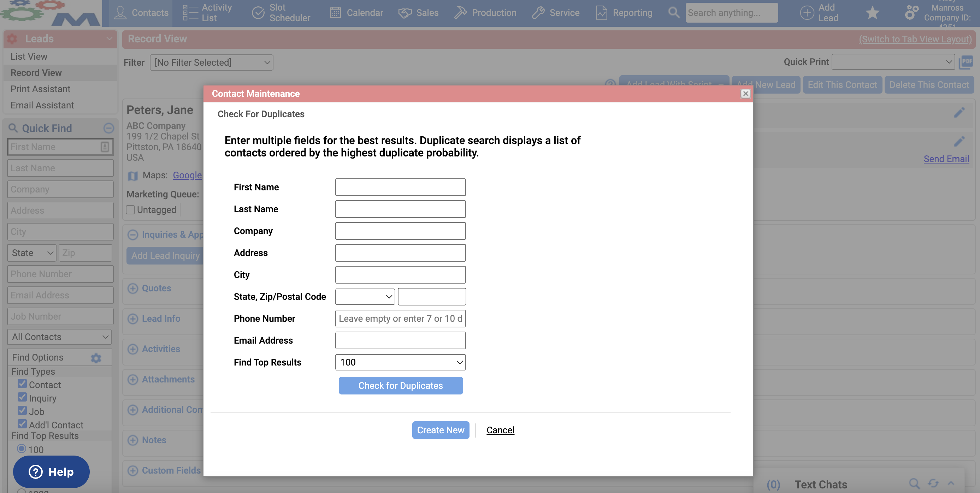Collapse Quick Find with the minus circle icon
The height and width of the screenshot is (493, 980).
click(x=108, y=128)
